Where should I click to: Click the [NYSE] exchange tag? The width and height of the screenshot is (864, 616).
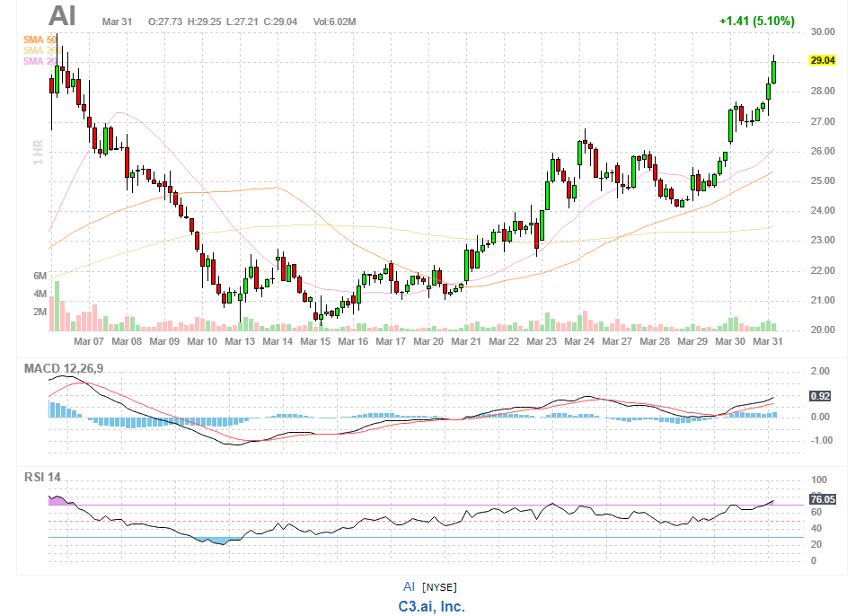click(x=439, y=587)
